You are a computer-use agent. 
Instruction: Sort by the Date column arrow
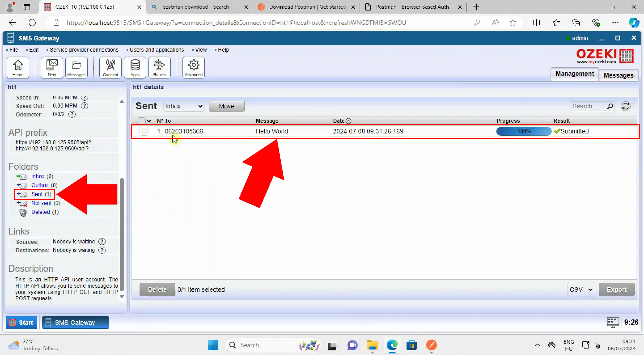[349, 121]
